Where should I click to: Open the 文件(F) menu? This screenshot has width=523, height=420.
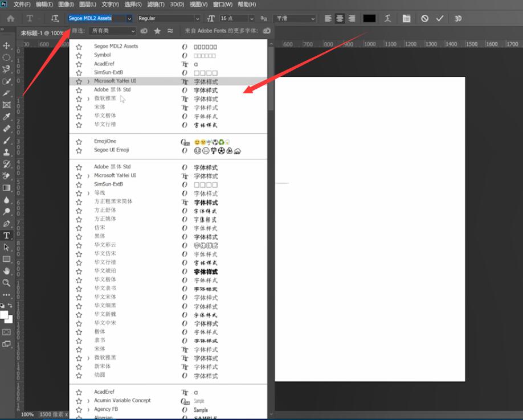click(22, 5)
